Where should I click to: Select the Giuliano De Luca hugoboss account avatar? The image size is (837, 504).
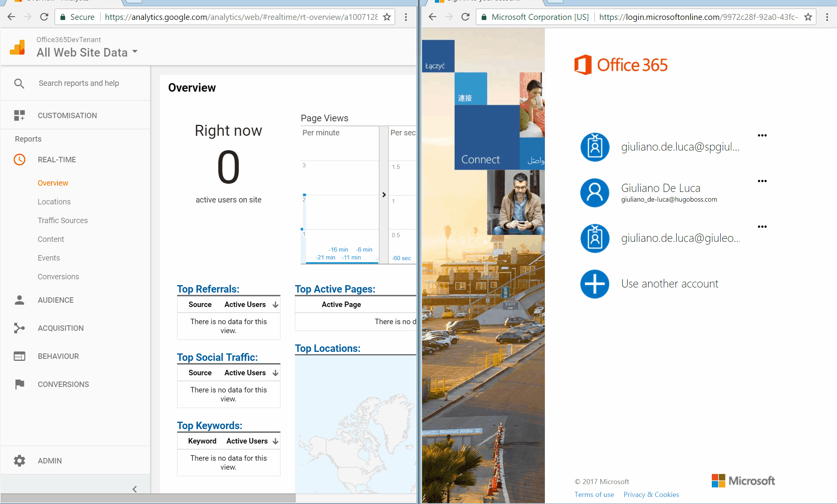pos(595,193)
